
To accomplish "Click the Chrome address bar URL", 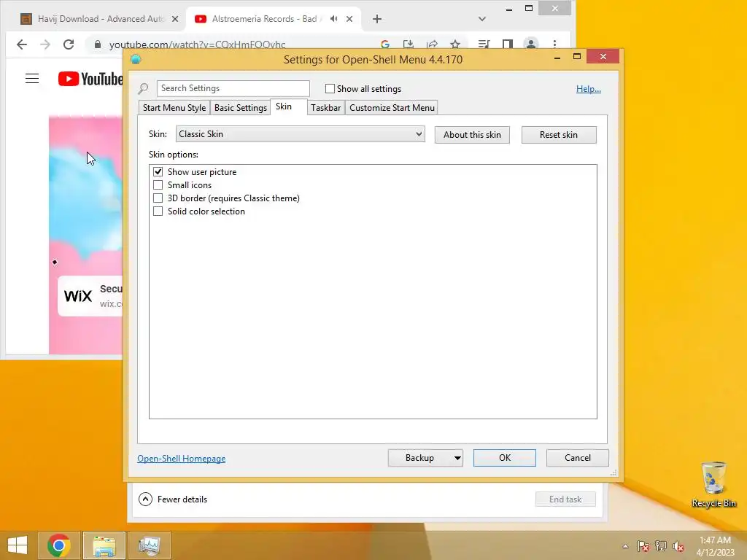I will tap(197, 44).
